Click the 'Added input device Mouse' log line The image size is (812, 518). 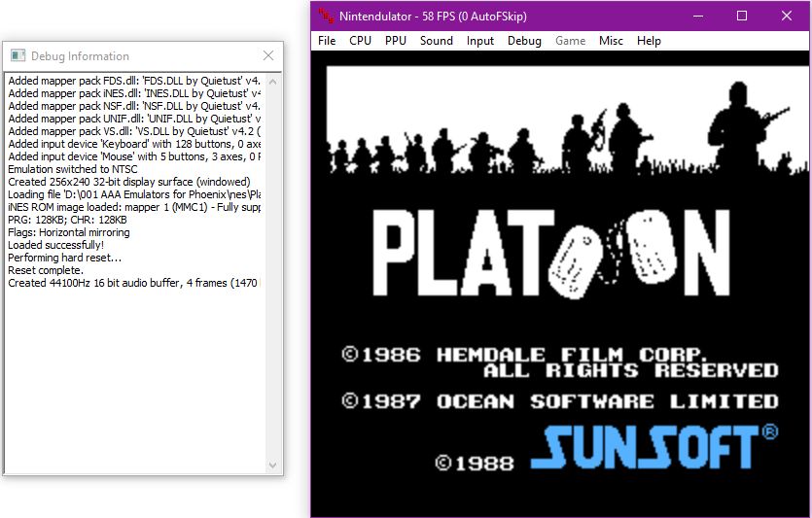click(134, 156)
